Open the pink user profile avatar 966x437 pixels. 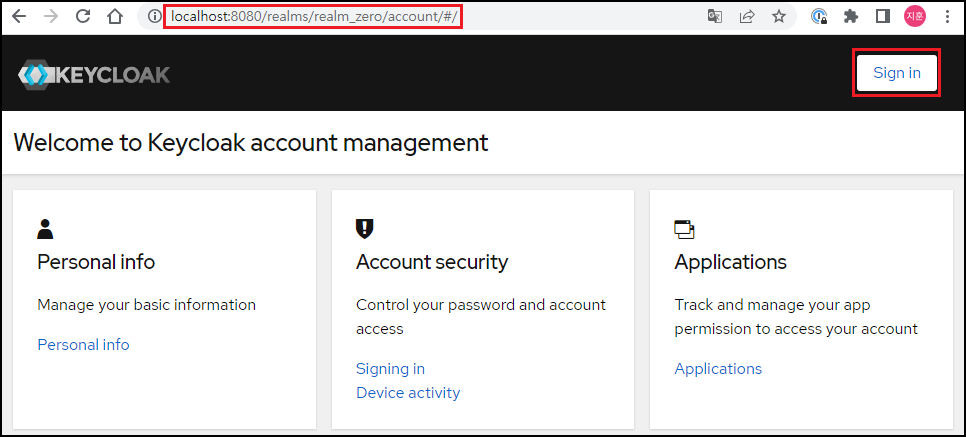[x=915, y=17]
